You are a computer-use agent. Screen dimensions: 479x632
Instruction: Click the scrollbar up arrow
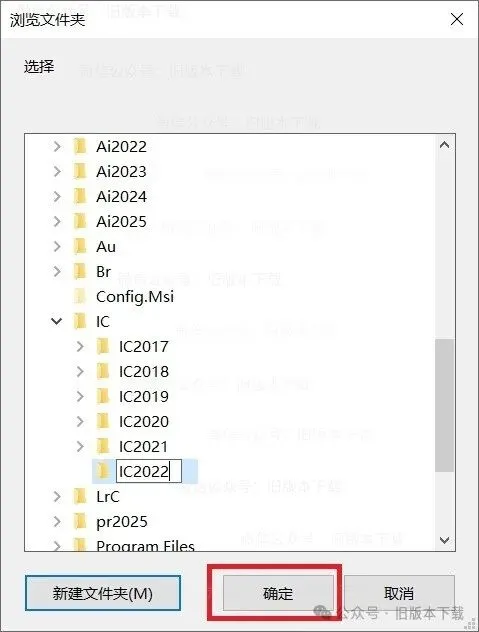coord(444,145)
